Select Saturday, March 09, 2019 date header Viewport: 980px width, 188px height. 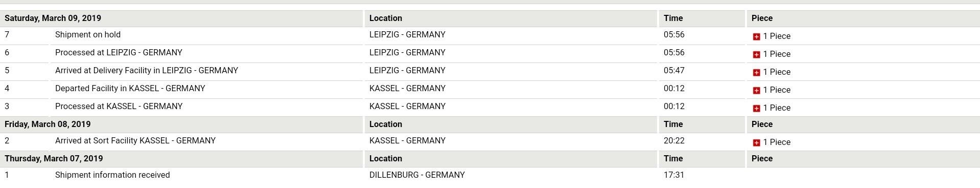pyautogui.click(x=53, y=18)
